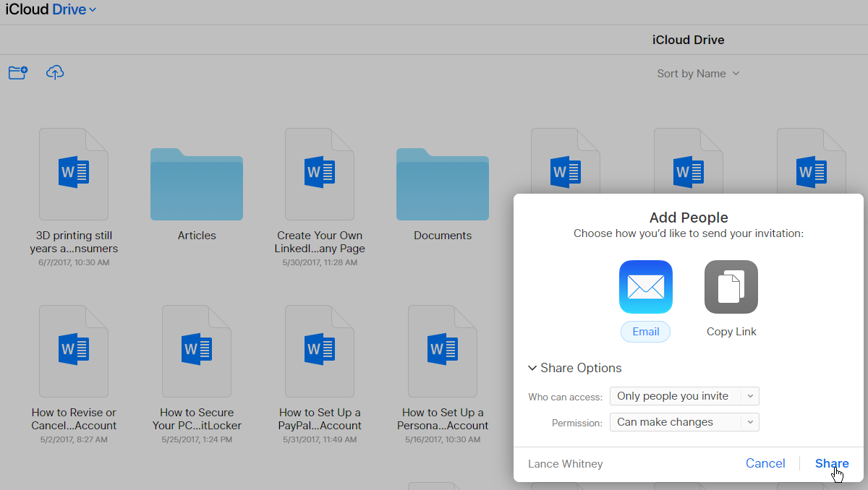Select How to Revise or Cancel Account file

click(x=74, y=351)
